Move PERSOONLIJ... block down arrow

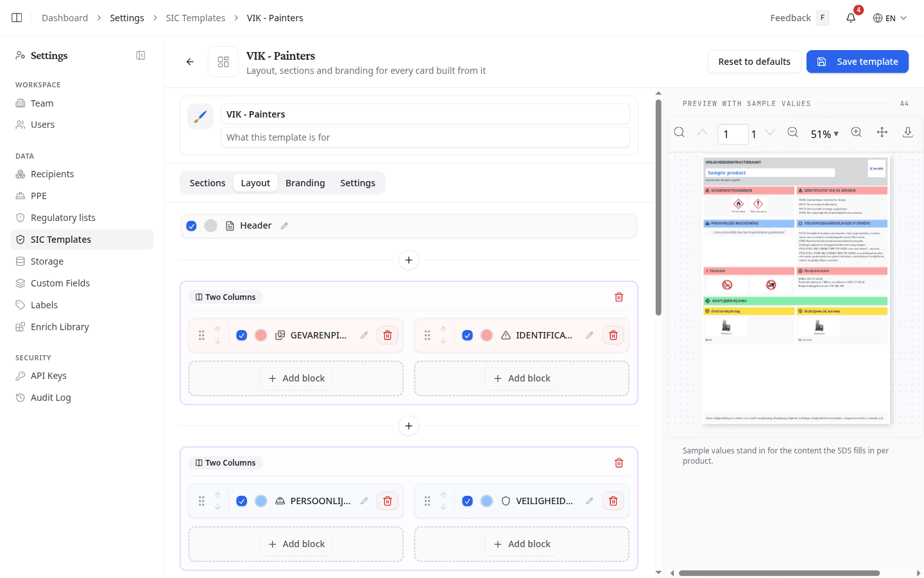[x=218, y=507]
